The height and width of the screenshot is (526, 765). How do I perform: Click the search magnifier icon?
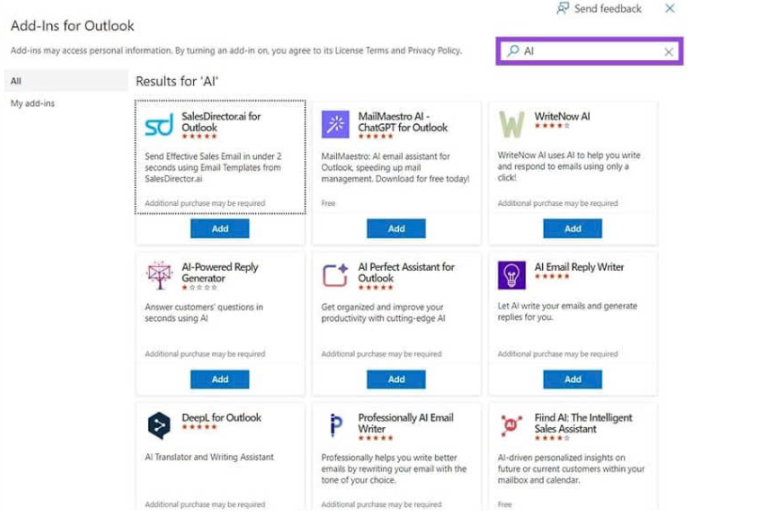(512, 51)
